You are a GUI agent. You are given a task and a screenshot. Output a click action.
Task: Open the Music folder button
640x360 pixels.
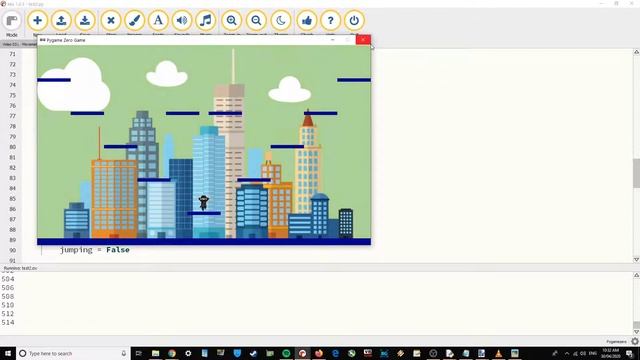click(206, 20)
